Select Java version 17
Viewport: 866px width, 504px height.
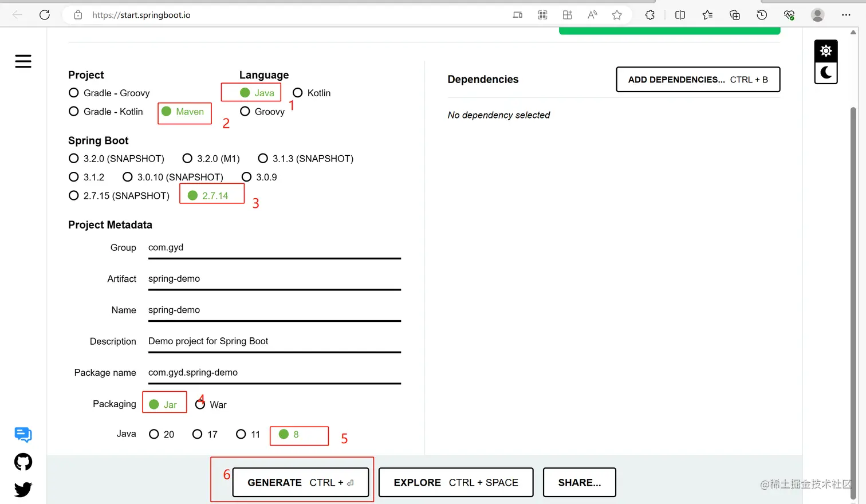(205, 434)
